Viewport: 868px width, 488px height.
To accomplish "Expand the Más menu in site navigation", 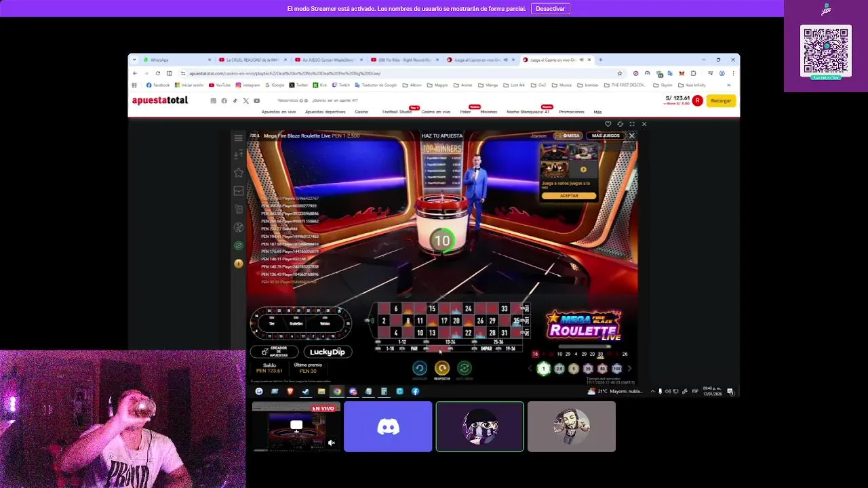I will pos(597,112).
